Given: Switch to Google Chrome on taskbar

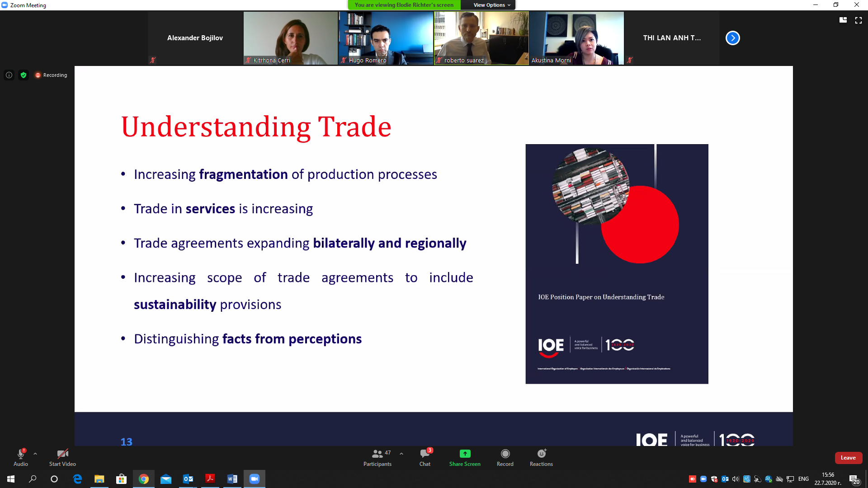Looking at the screenshot, I should 143,479.
